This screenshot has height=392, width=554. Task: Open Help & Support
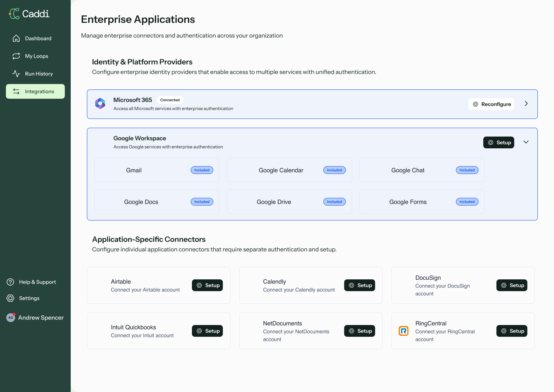click(31, 282)
